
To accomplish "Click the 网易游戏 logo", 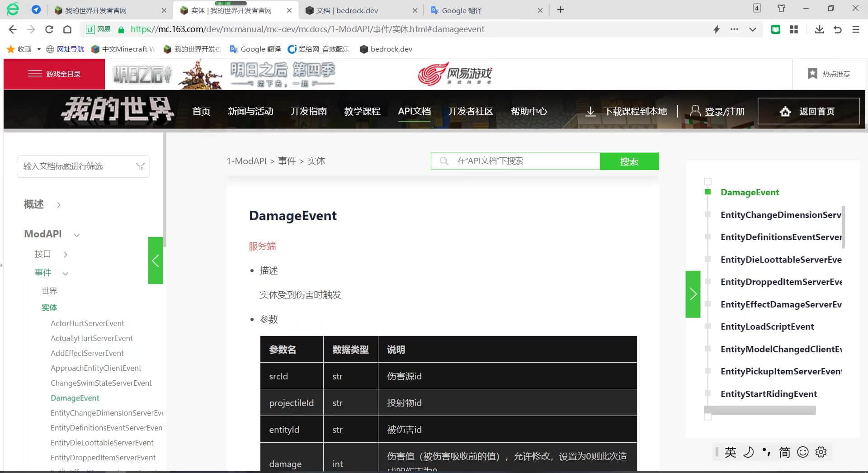I will [x=454, y=74].
